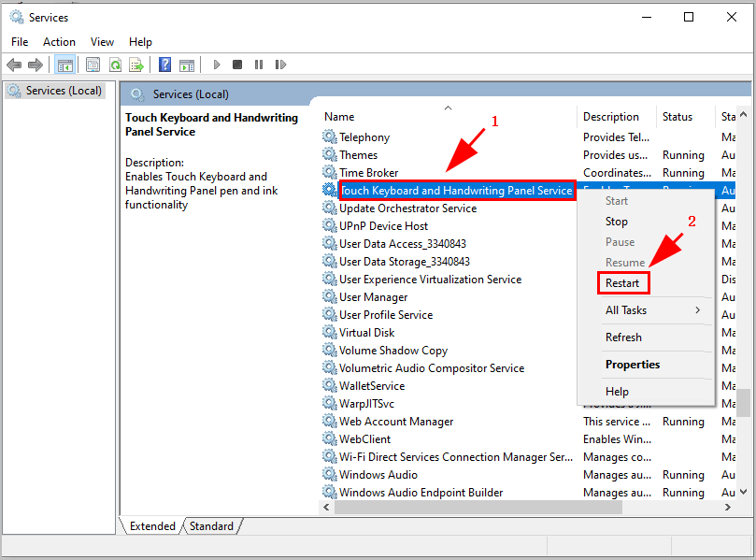Viewport: 756px width, 560px height.
Task: Switch to the Extended tab
Action: click(152, 525)
